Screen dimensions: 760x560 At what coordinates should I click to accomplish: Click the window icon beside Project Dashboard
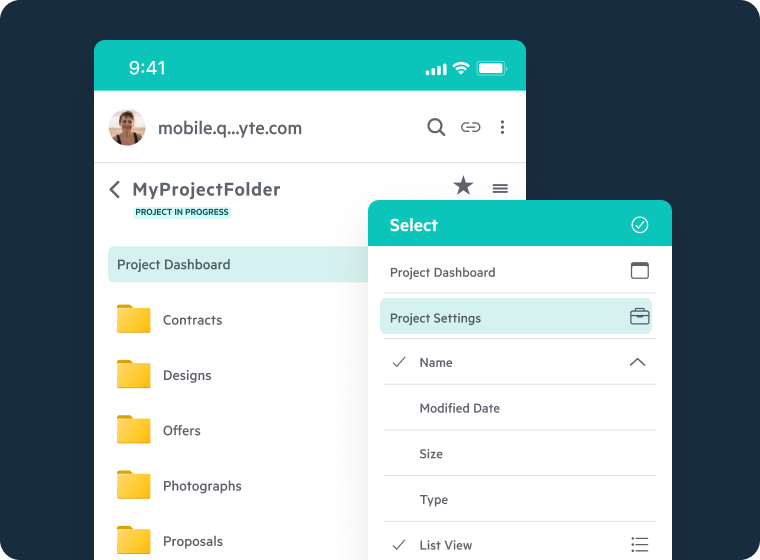click(x=640, y=271)
